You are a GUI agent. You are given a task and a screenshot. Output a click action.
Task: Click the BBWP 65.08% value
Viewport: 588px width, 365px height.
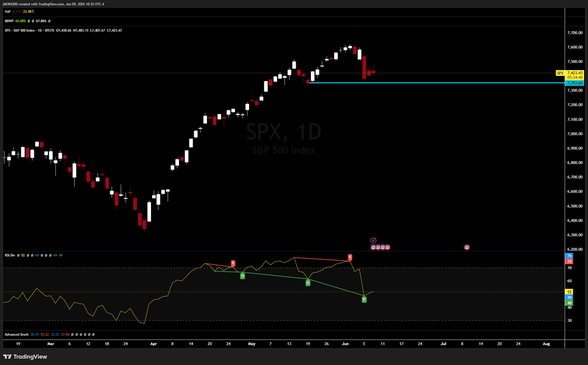(x=20, y=21)
